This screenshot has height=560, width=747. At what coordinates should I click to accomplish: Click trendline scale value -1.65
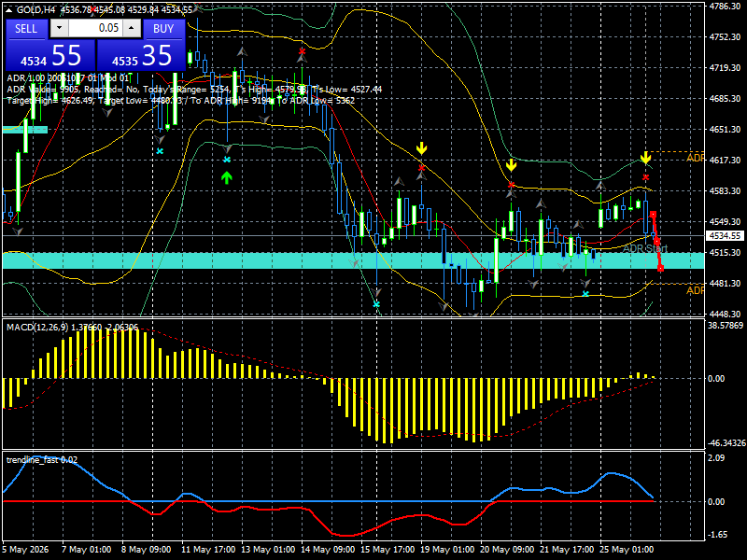(718, 535)
